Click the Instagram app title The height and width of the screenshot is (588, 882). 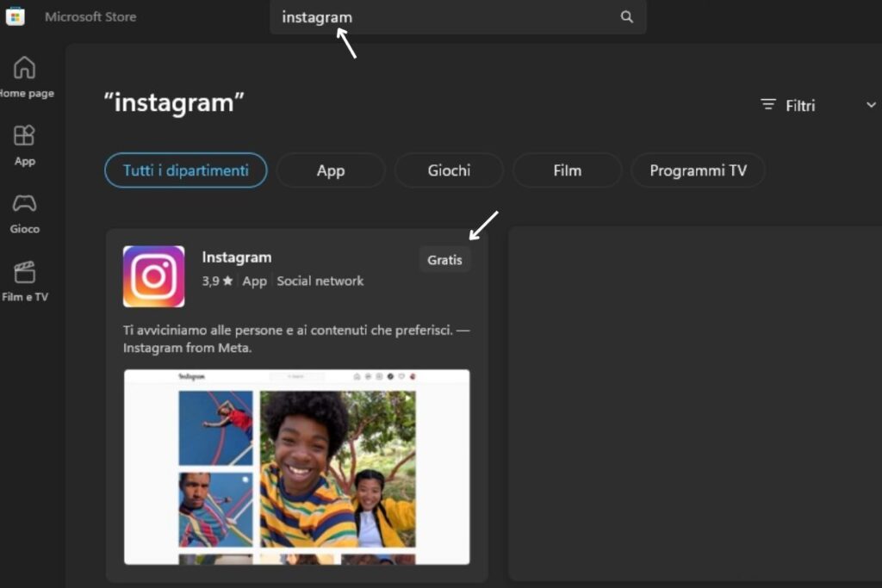click(237, 257)
